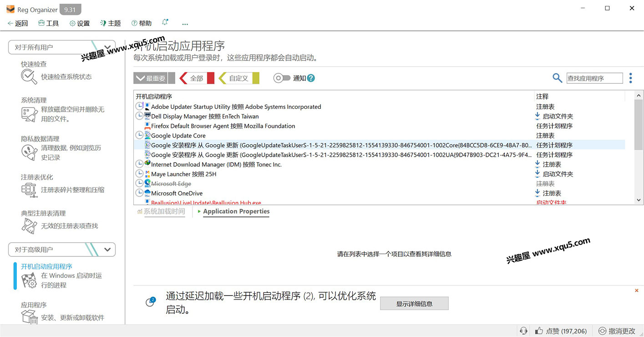
Task: Open the three-dot overflow menu in top menu bar
Action: point(185,24)
